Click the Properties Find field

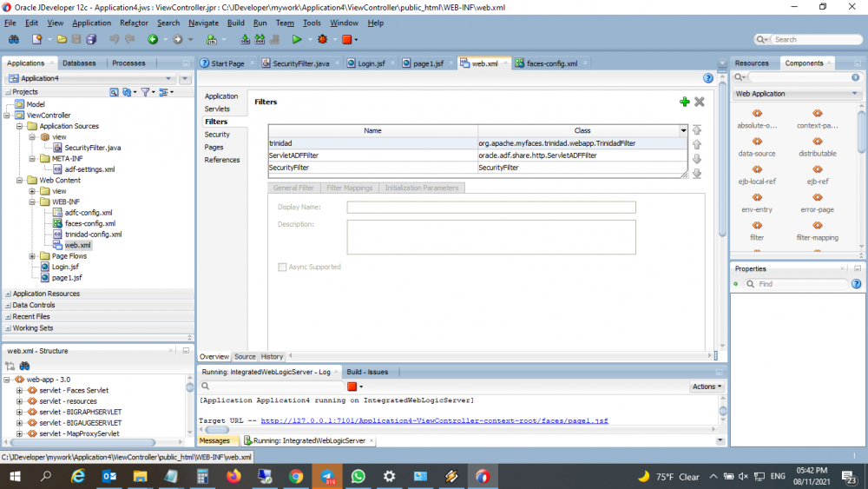click(797, 284)
